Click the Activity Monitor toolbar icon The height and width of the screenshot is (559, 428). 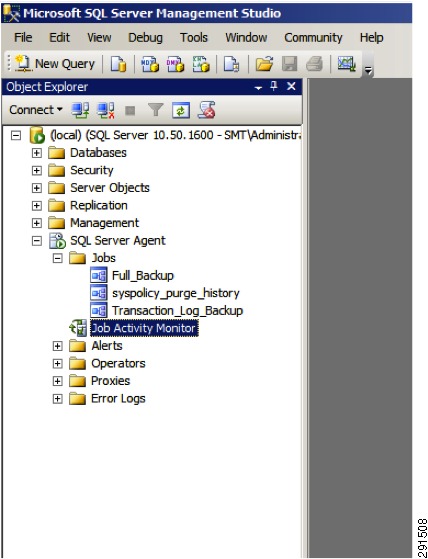pos(347,64)
